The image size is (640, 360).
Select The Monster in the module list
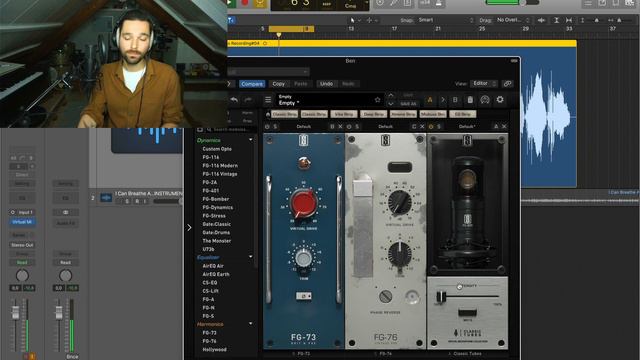pos(217,241)
